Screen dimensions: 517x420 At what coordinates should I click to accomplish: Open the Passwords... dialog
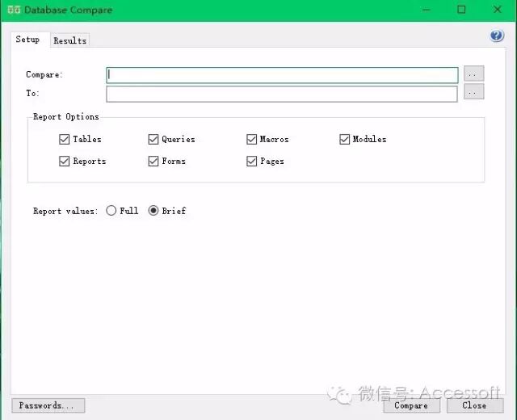[48, 405]
